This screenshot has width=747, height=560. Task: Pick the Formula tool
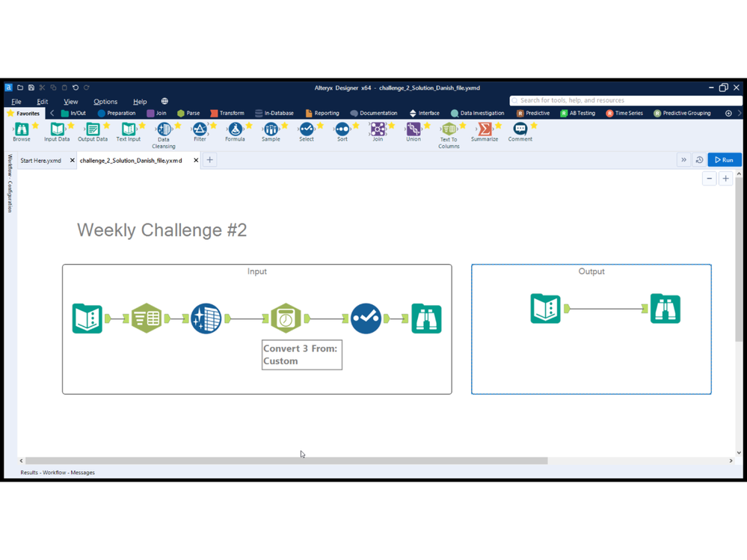tap(235, 132)
